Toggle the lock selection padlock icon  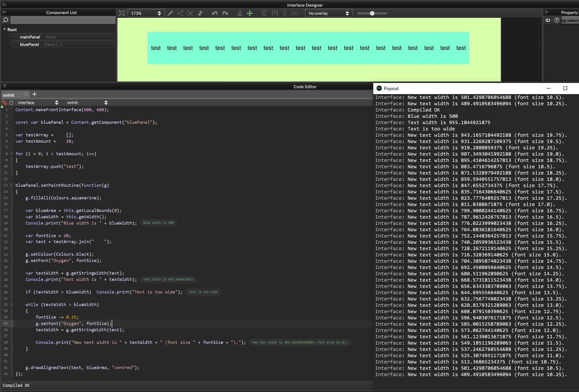pos(240,13)
